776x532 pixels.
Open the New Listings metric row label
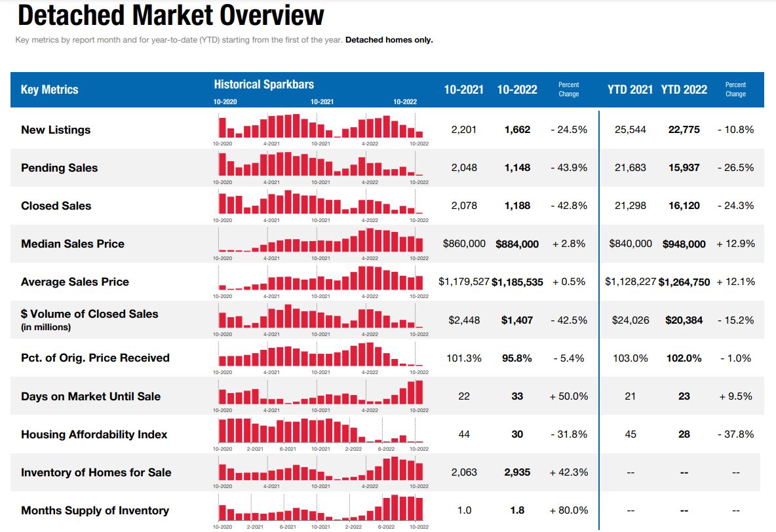tap(56, 130)
